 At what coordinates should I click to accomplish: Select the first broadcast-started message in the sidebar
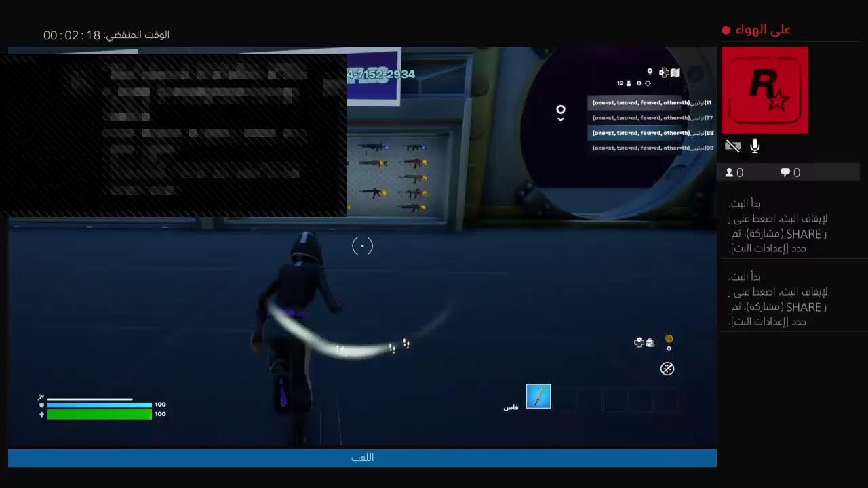coord(778,226)
